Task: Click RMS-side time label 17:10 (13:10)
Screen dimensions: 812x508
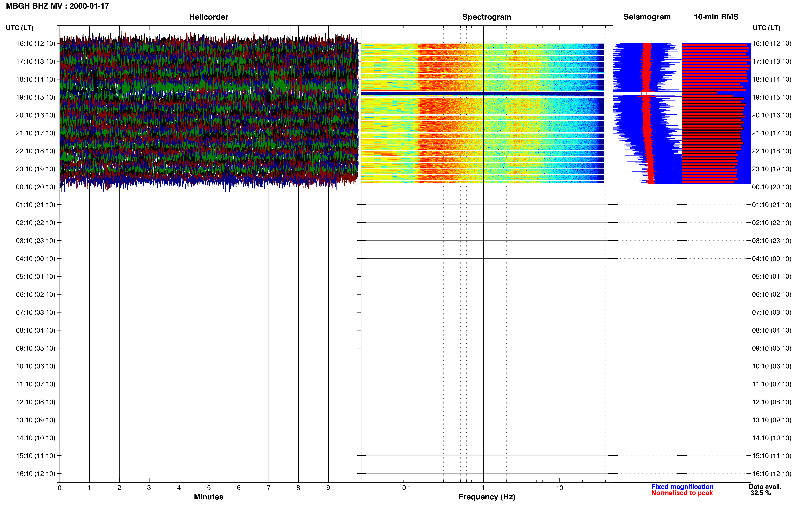Action: pos(772,61)
